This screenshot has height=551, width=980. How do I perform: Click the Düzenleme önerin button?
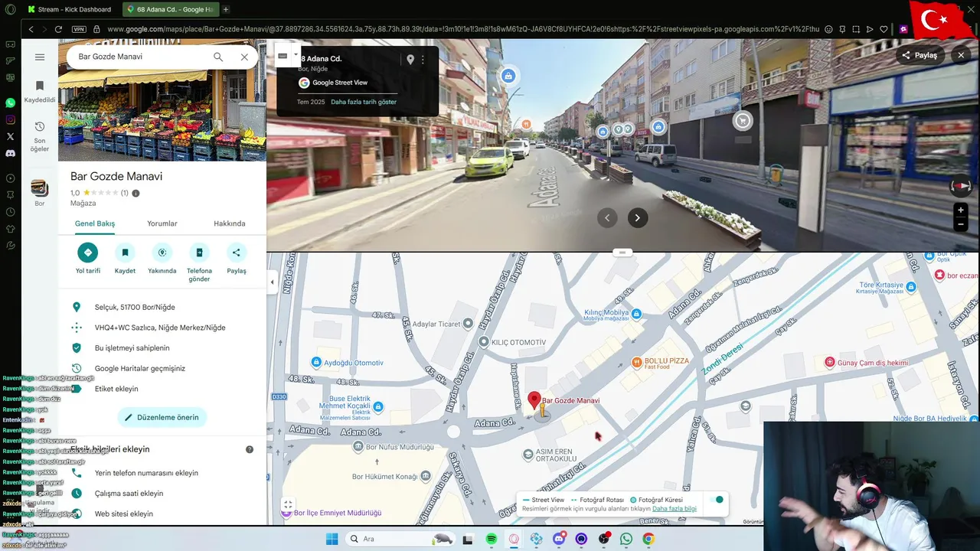click(x=162, y=417)
